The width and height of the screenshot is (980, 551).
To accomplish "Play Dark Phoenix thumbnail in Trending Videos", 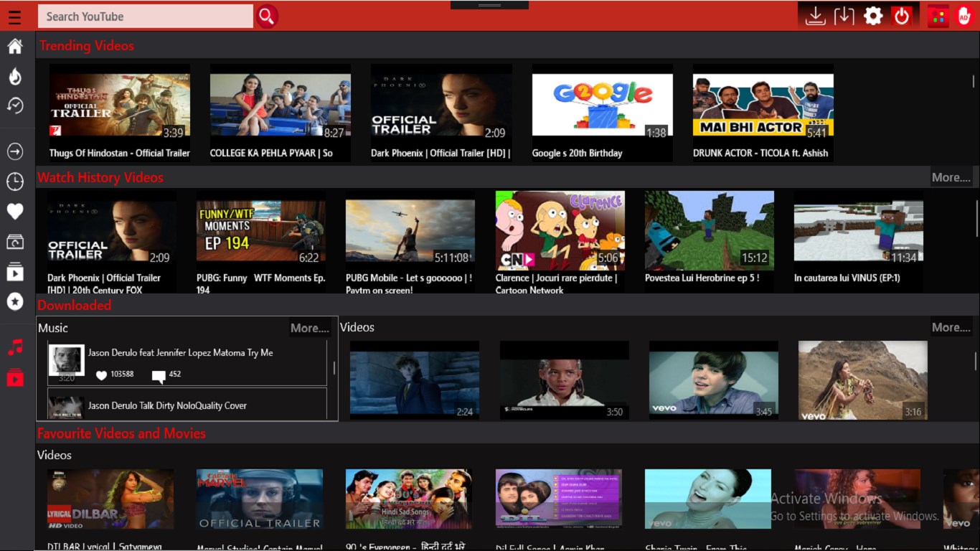I will [x=441, y=105].
